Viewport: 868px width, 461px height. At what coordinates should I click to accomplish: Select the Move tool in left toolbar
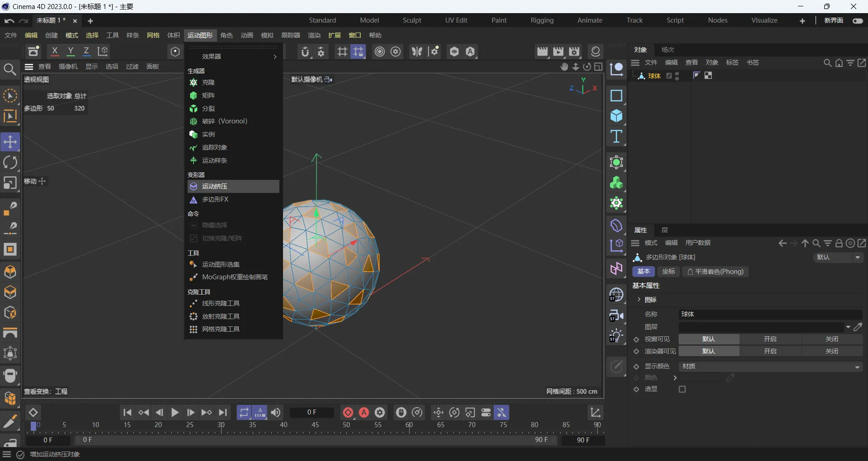pyautogui.click(x=10, y=142)
